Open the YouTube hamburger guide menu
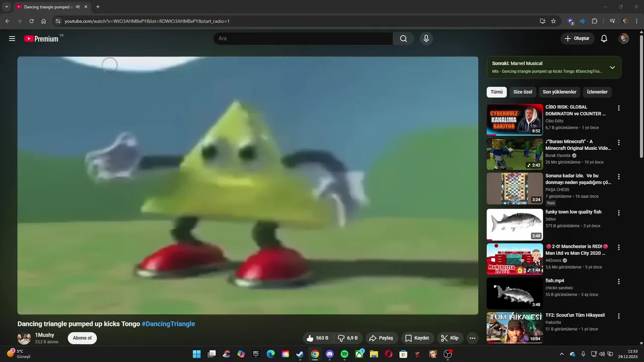The width and height of the screenshot is (644, 362). point(12,39)
